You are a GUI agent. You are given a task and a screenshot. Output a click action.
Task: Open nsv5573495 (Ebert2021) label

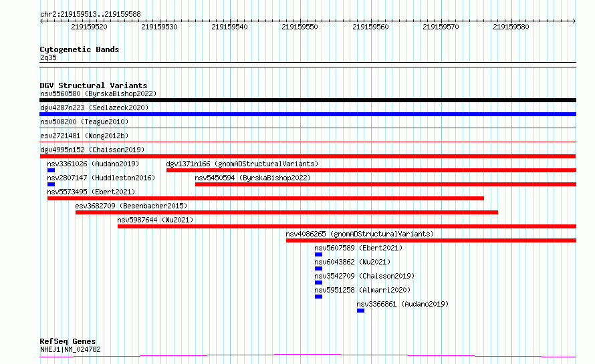point(91,192)
